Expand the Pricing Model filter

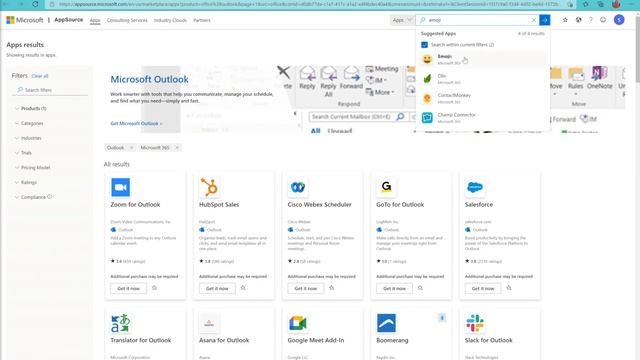point(32,167)
